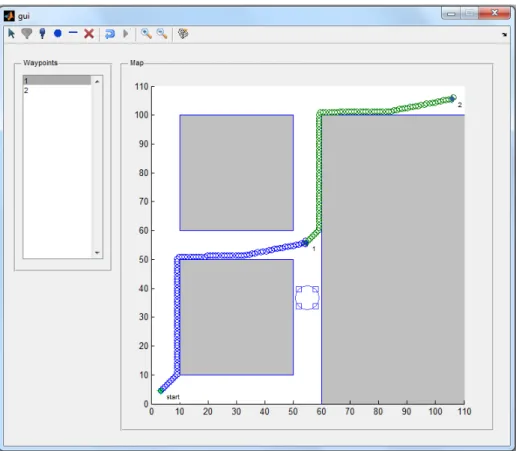Click the start point marker on map

(161, 390)
